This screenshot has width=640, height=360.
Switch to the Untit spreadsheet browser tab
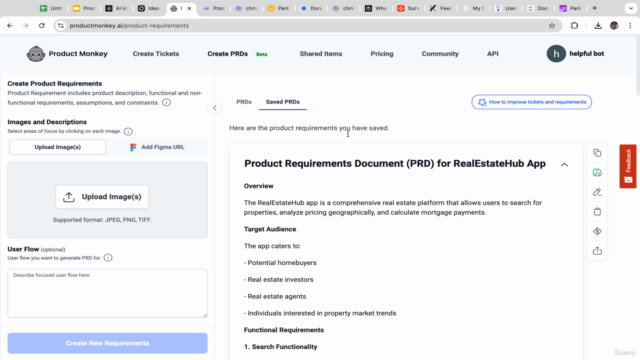pyautogui.click(x=51, y=8)
